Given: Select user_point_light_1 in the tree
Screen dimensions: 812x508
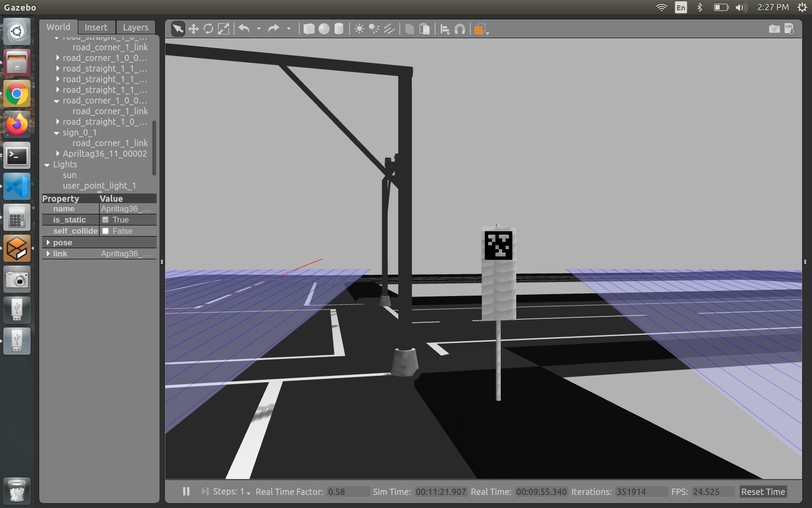Looking at the screenshot, I should tap(100, 186).
